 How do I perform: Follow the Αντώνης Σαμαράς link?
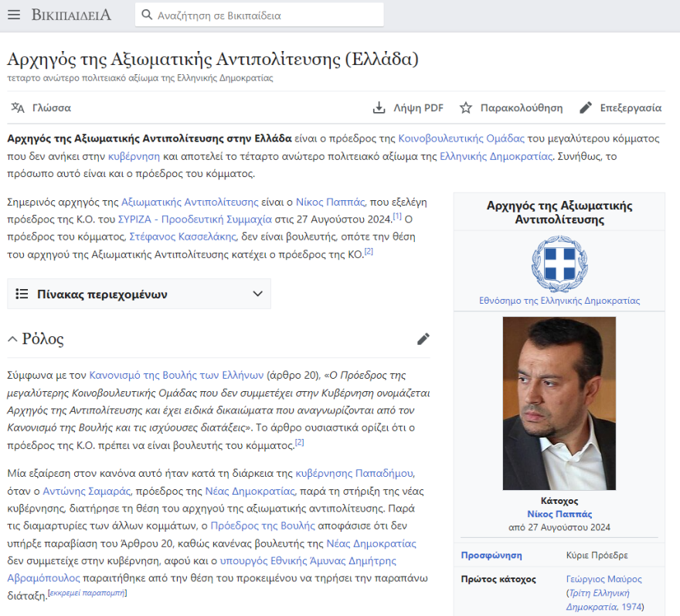[86, 488]
